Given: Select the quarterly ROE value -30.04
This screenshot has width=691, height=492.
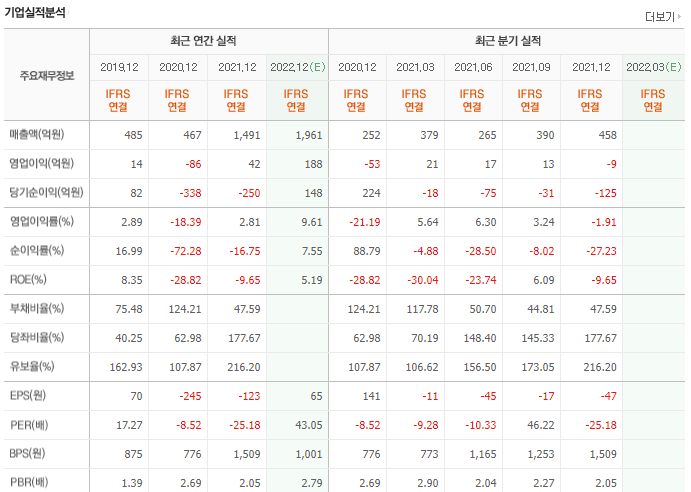Looking at the screenshot, I should [x=423, y=280].
